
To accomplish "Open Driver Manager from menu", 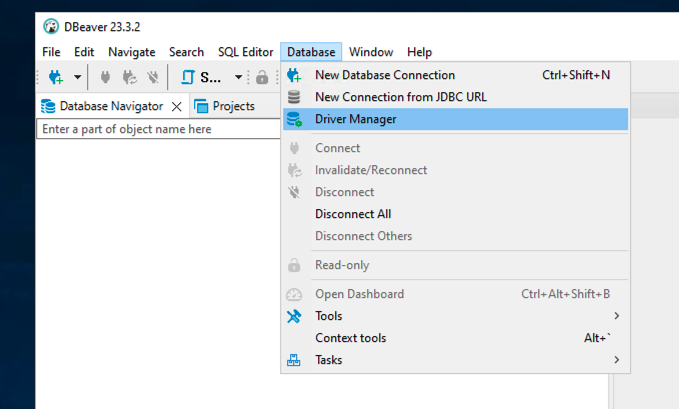I will (456, 119).
